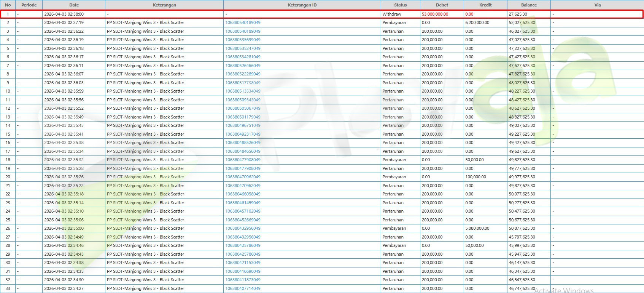Click the Keterangan ID column header

pos(302,5)
